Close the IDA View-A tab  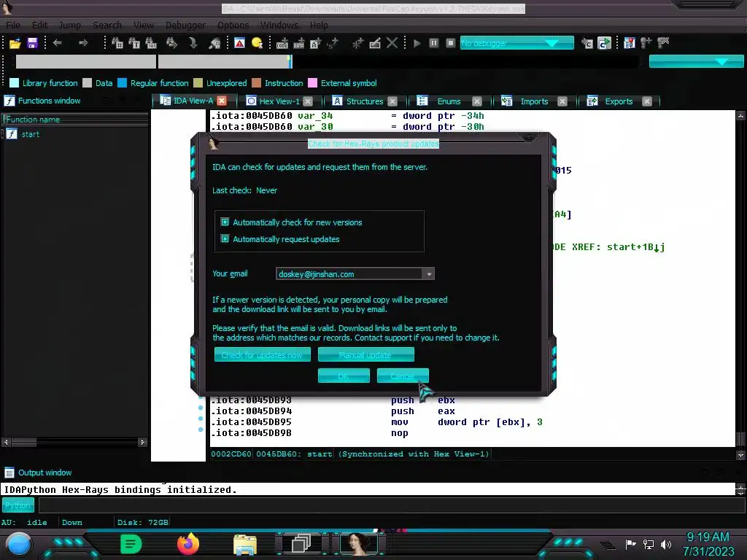pos(222,101)
